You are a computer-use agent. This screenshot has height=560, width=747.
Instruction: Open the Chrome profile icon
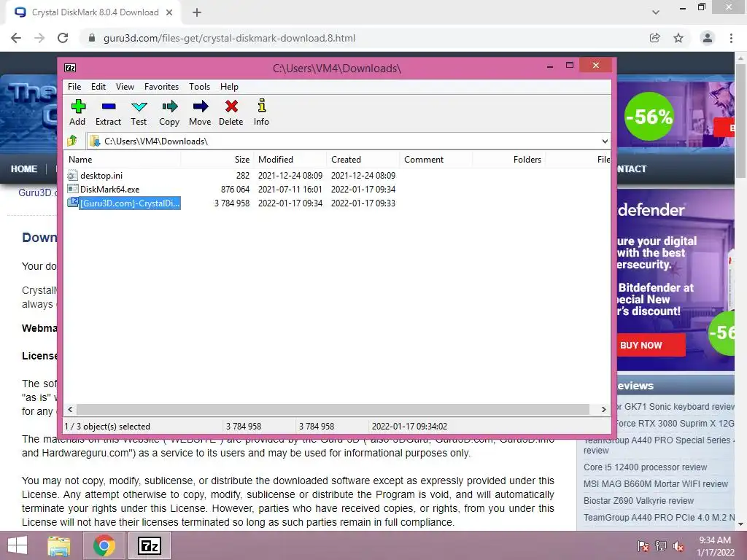(x=708, y=38)
